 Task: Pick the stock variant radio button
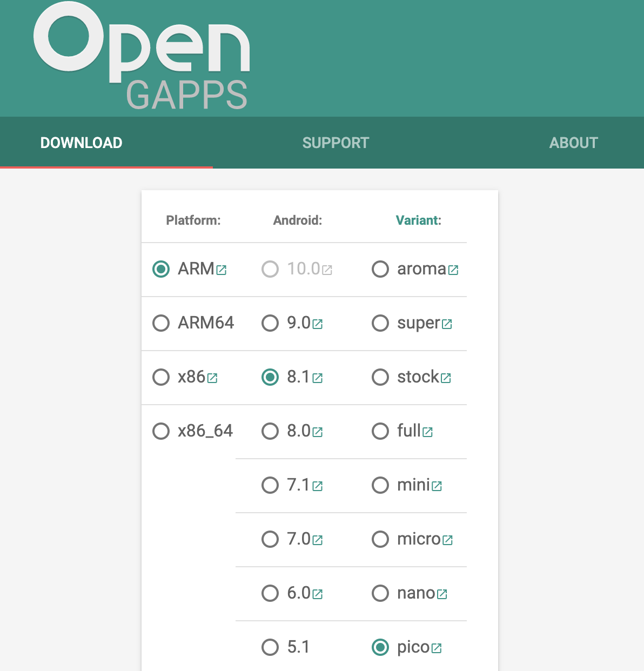(380, 377)
